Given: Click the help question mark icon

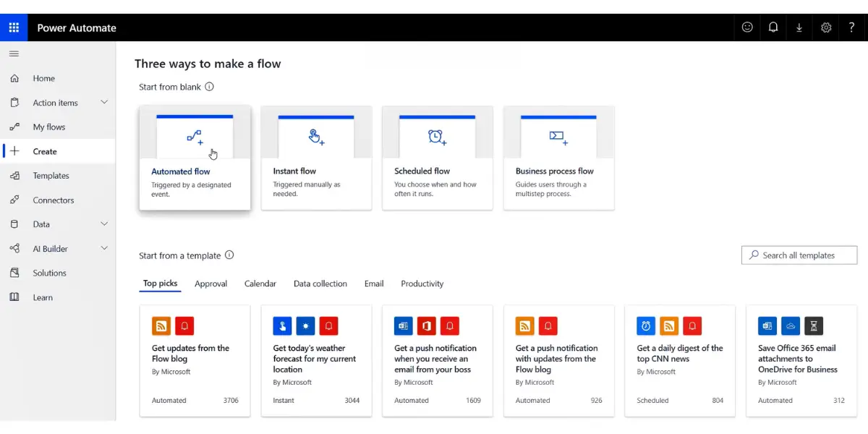Looking at the screenshot, I should click(x=852, y=27).
